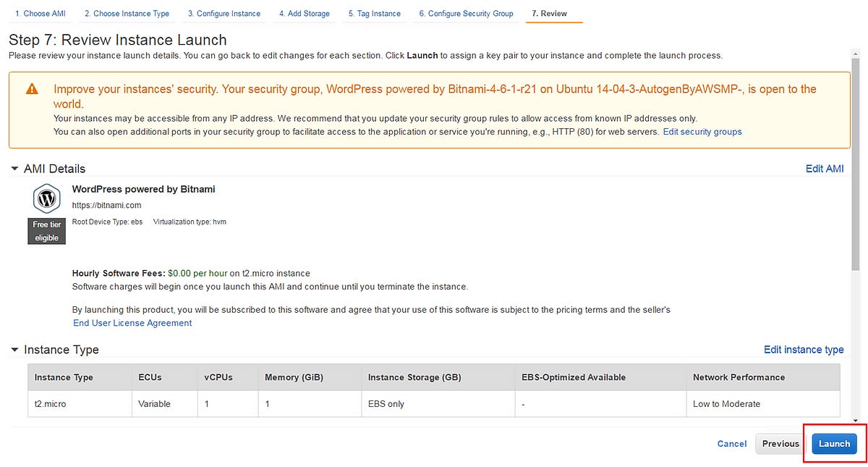Click the Previous button

(x=780, y=444)
